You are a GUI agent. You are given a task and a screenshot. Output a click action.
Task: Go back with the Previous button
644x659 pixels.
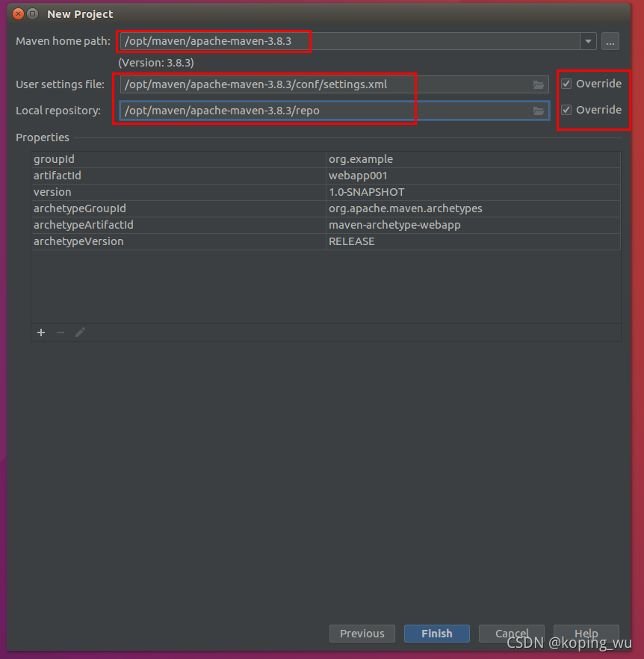pyautogui.click(x=362, y=634)
